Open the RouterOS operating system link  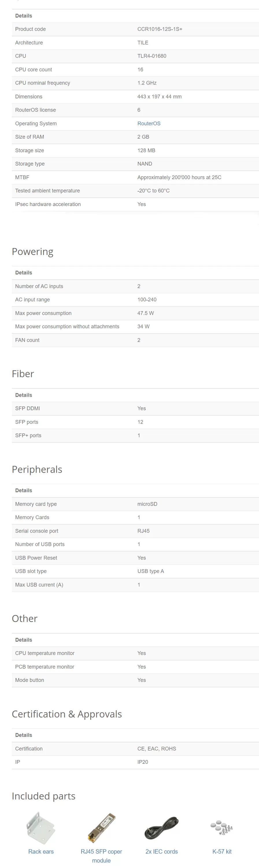click(x=149, y=123)
